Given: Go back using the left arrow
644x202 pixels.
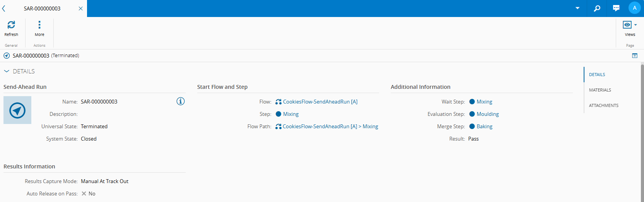Looking at the screenshot, I should point(4,8).
